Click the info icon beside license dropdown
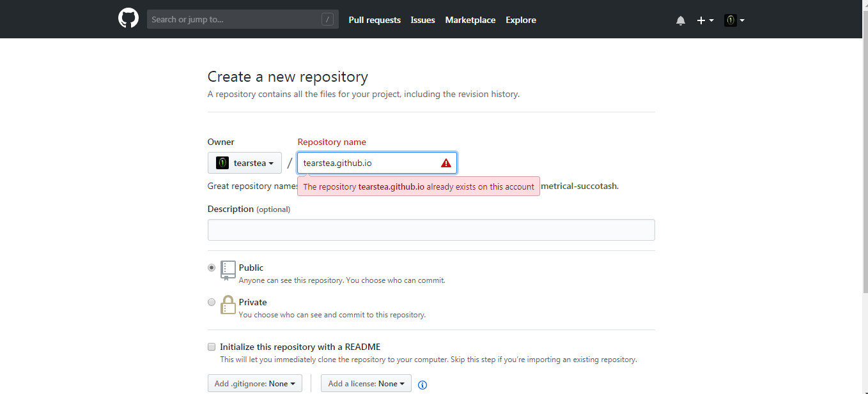The height and width of the screenshot is (394, 868). pyautogui.click(x=422, y=384)
